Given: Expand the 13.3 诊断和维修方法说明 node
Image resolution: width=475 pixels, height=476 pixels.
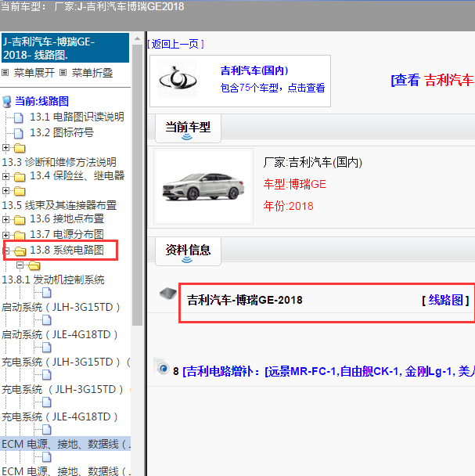Looking at the screenshot, I should click(x=5, y=147).
